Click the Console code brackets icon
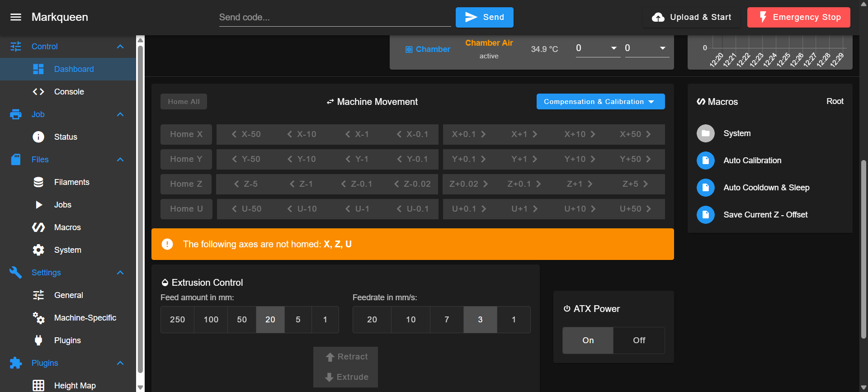The width and height of the screenshot is (868, 392). pyautogui.click(x=38, y=92)
